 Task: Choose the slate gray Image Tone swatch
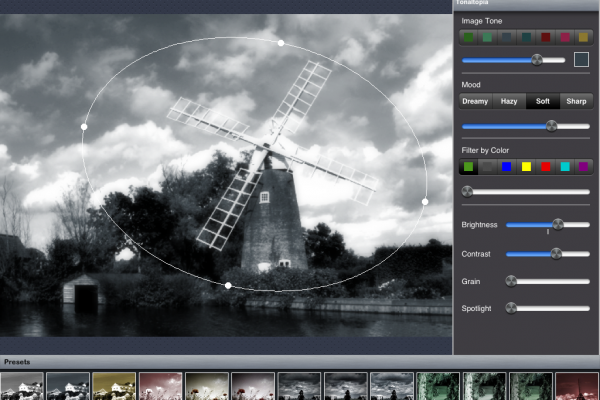507,37
